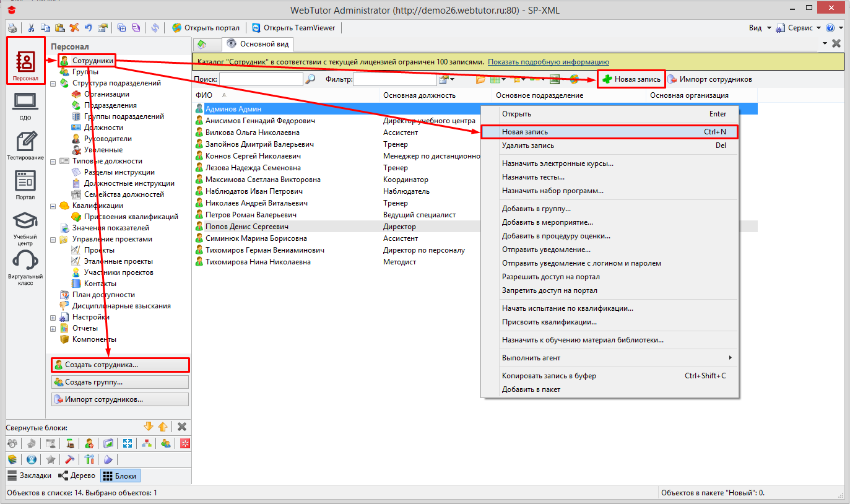850x504 pixels.
Task: Click the search magnifier icon
Action: [x=310, y=79]
